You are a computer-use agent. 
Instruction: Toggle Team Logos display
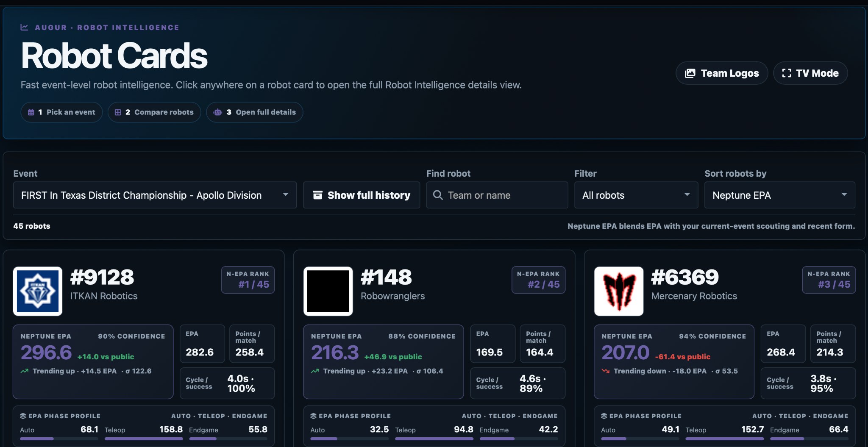(722, 73)
